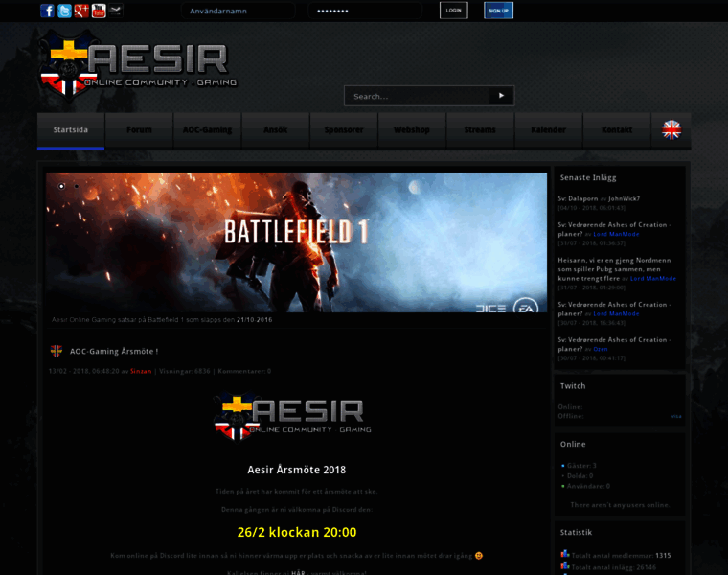Open the Webshop menu item

coord(412,130)
